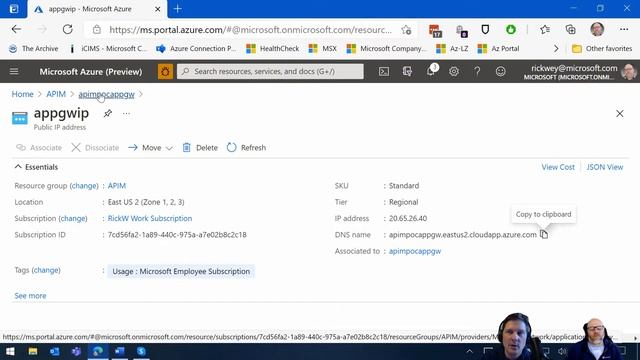Close the appgwip blade
This screenshot has width=640, height=360.
pos(620,113)
